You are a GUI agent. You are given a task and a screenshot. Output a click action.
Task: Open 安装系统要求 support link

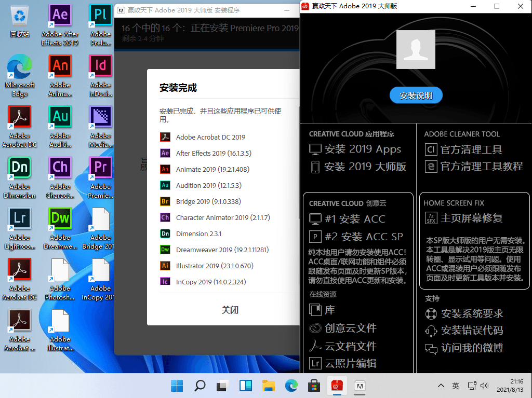coord(464,313)
